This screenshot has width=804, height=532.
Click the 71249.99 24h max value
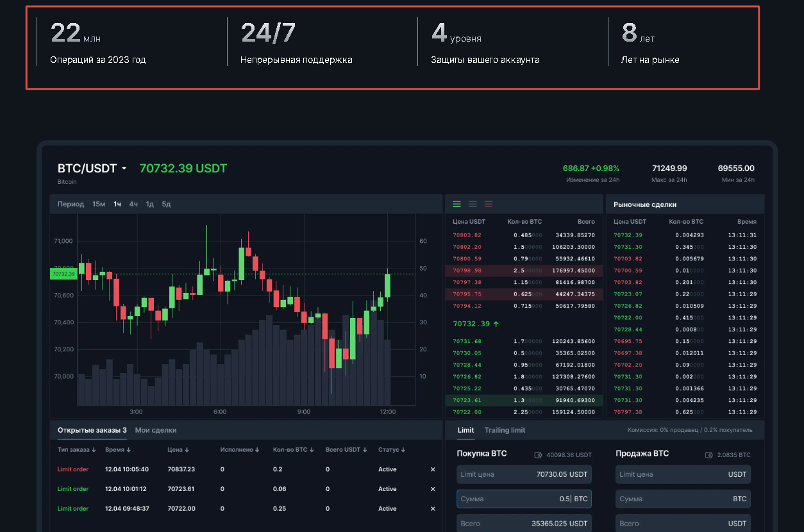tap(669, 168)
